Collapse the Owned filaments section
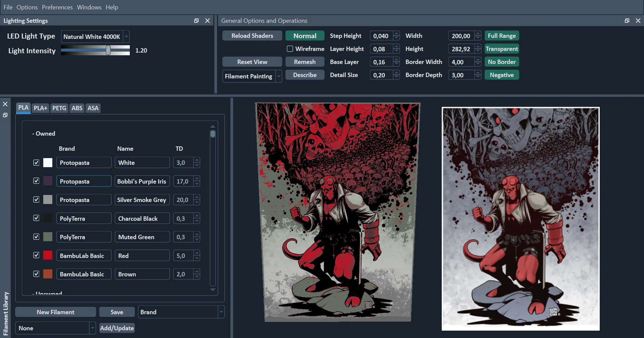 click(x=44, y=133)
